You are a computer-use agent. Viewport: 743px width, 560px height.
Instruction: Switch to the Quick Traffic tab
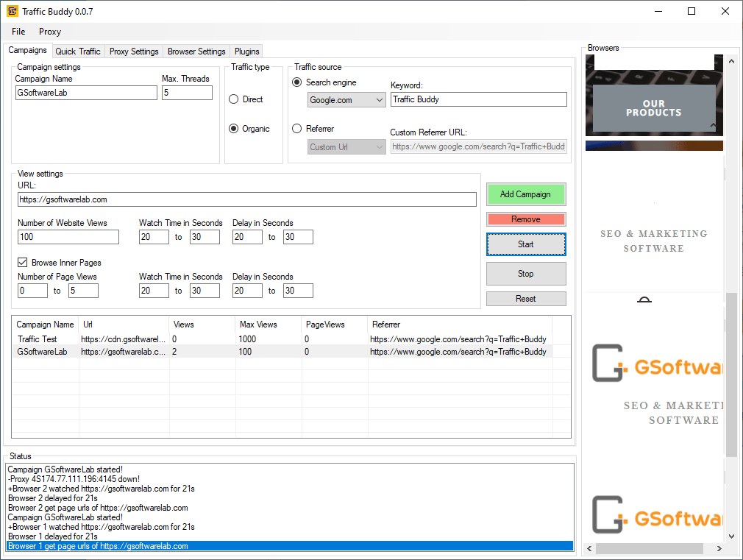[x=78, y=52]
